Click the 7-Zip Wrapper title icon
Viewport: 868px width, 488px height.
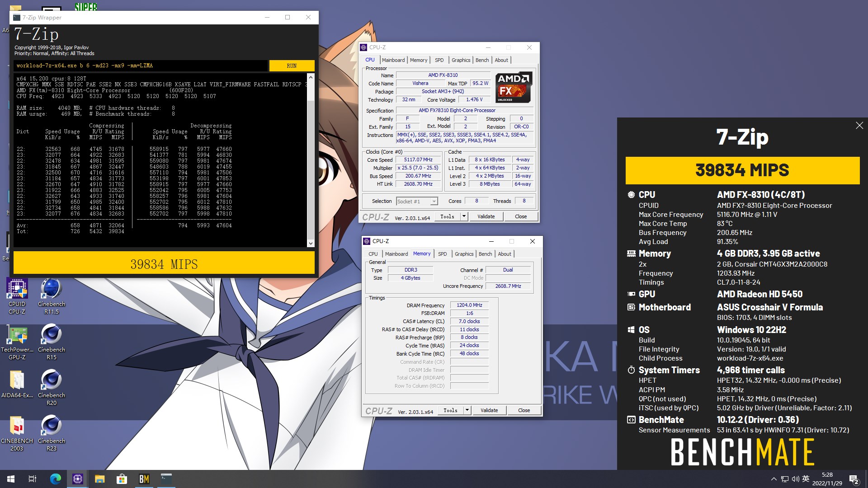17,18
